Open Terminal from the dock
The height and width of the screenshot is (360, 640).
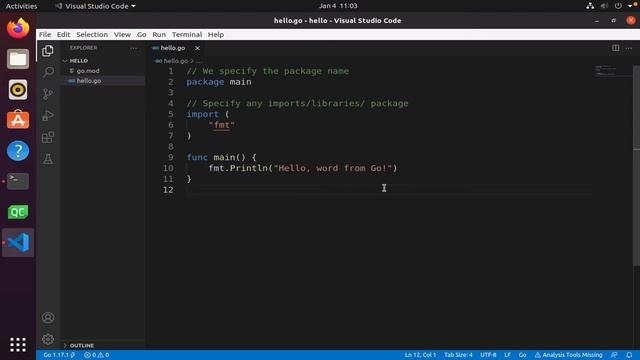click(x=18, y=181)
